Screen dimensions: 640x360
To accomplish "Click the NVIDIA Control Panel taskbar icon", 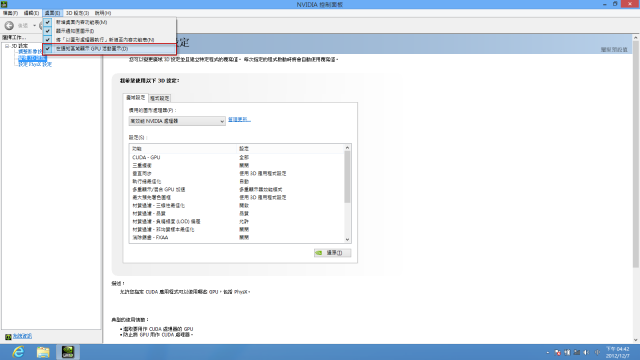I will click(68, 352).
